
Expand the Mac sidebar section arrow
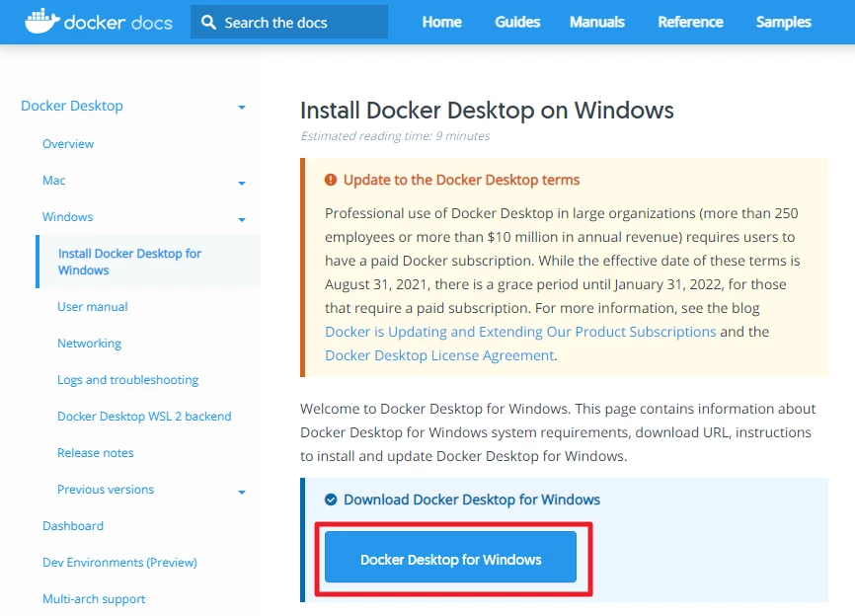click(241, 183)
